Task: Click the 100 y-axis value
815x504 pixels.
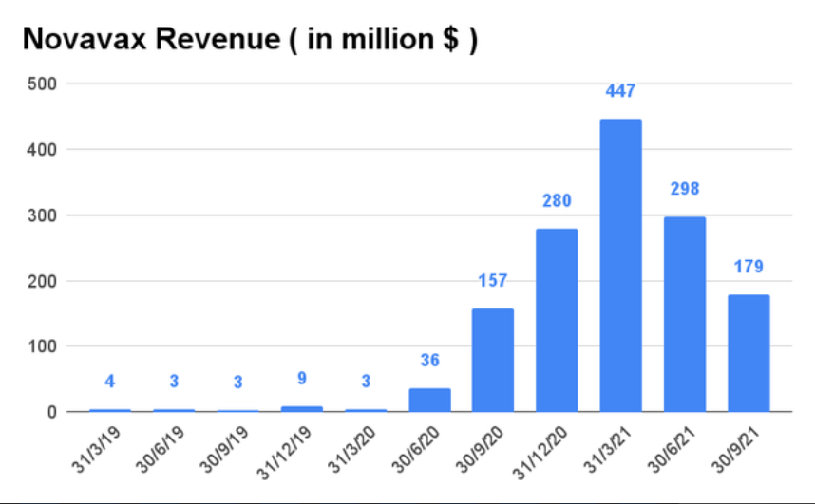Action: point(42,346)
